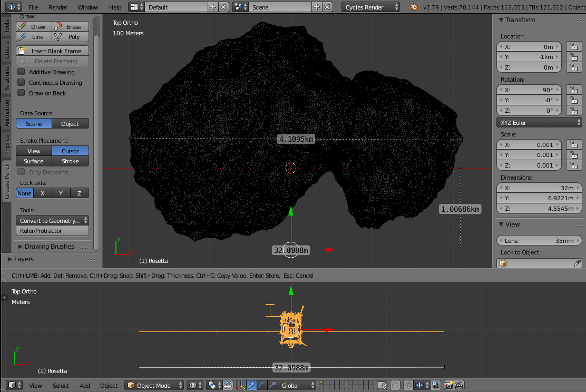The height and width of the screenshot is (392, 586).
Task: Click the X dimension 32m field
Action: point(539,188)
